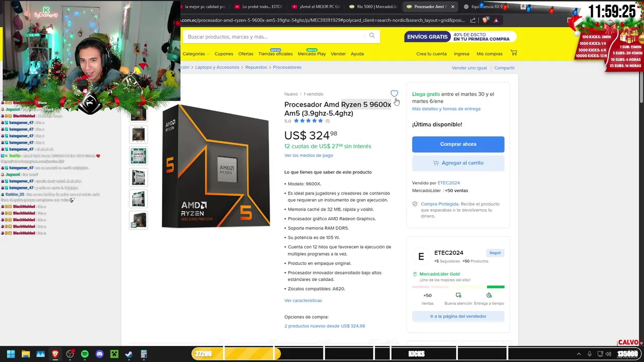
Task: Close the Procesador Amd tab
Action: pyautogui.click(x=453, y=7)
